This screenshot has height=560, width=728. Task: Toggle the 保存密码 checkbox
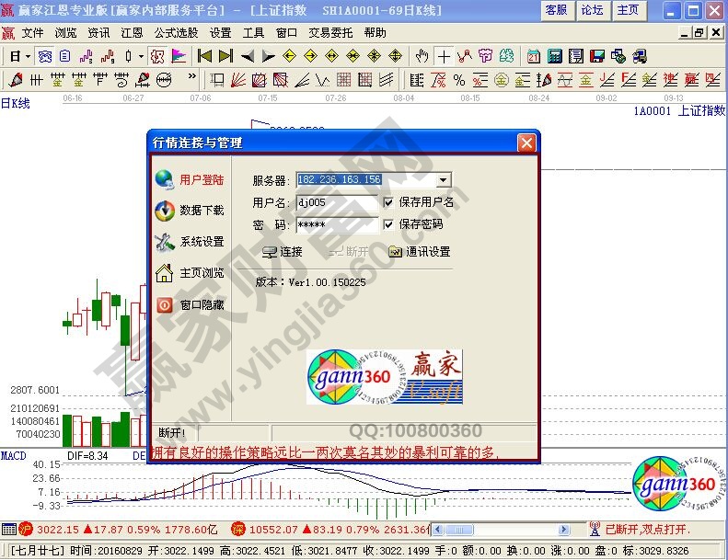pyautogui.click(x=389, y=224)
